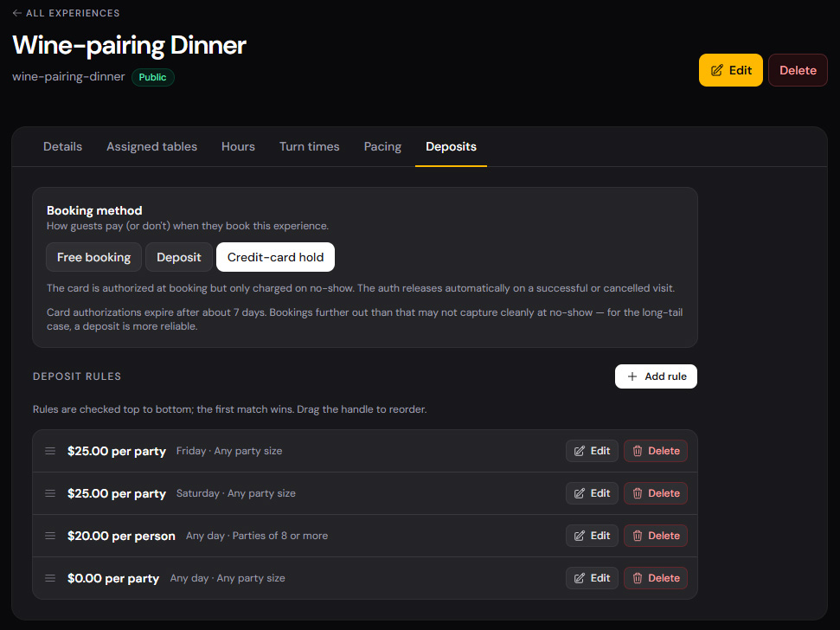Edit the $0.00 per party rule
This screenshot has width=840, height=630.
[592, 578]
